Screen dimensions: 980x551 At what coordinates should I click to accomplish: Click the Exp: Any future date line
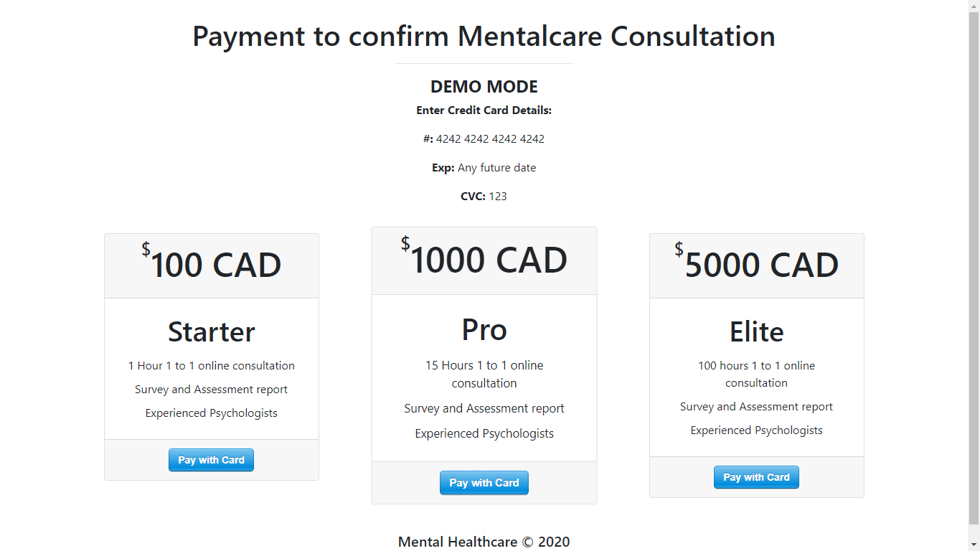(484, 168)
